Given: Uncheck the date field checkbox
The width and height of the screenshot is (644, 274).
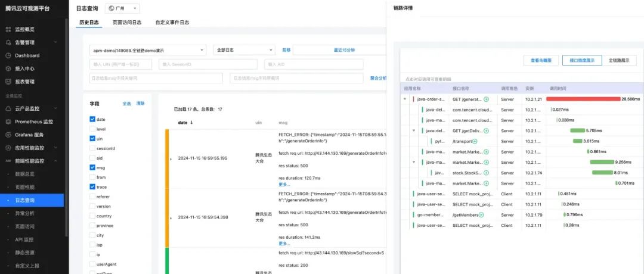Looking at the screenshot, I should [x=92, y=119].
